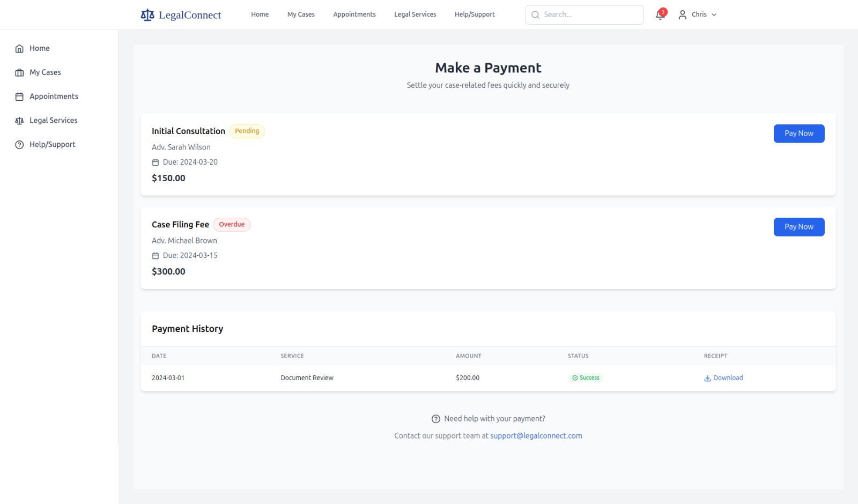
Task: Click the STATUS column header
Action: [578, 356]
